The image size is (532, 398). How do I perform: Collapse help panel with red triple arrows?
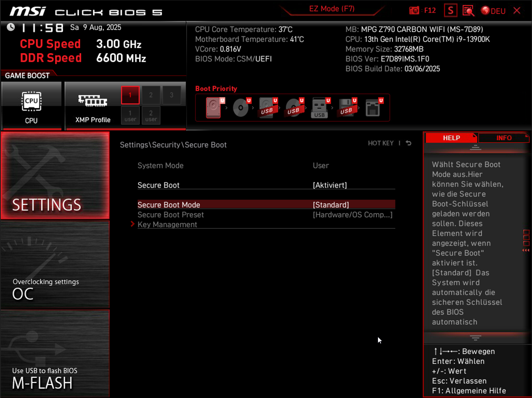(526, 250)
